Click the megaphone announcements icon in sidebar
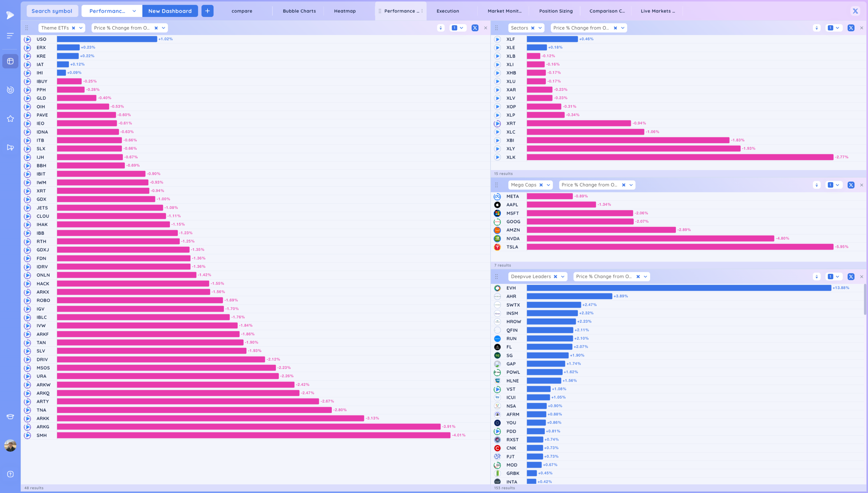The image size is (868, 493). (10, 147)
